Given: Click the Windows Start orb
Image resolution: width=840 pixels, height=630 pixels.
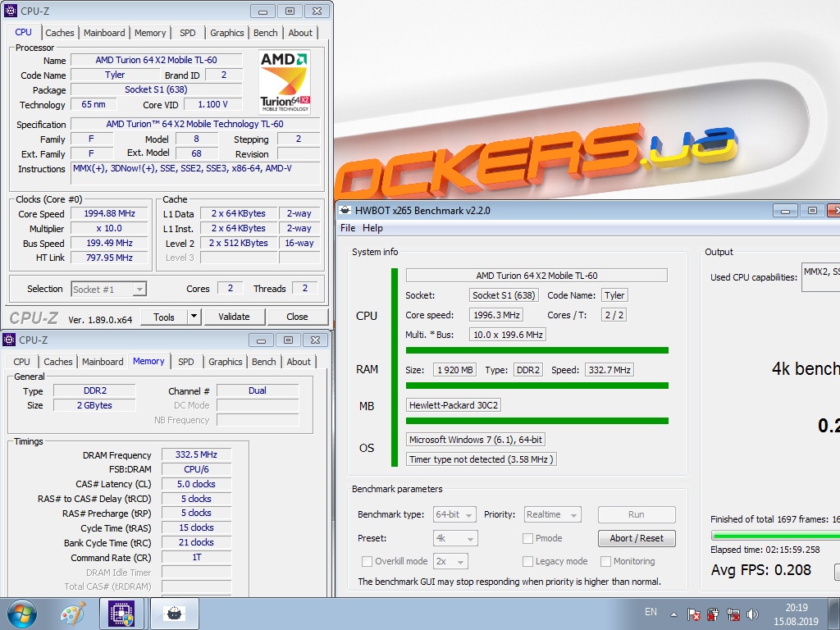Looking at the screenshot, I should tap(22, 614).
